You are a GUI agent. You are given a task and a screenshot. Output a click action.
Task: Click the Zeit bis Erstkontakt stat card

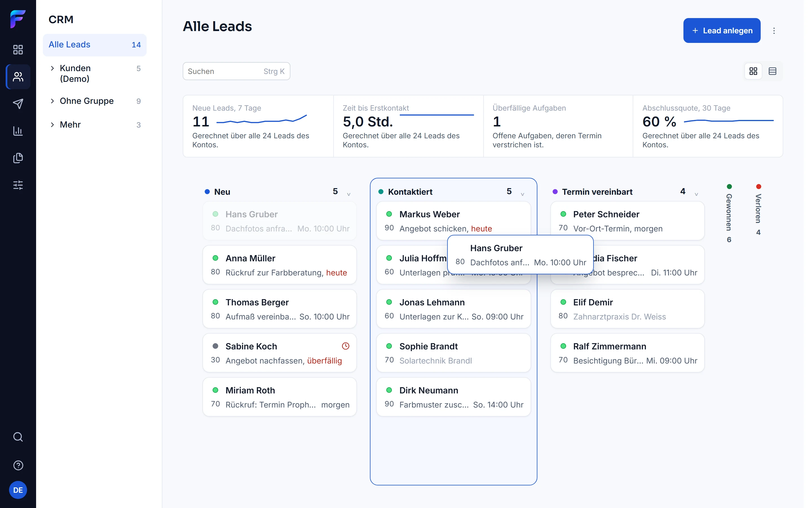pos(408,126)
